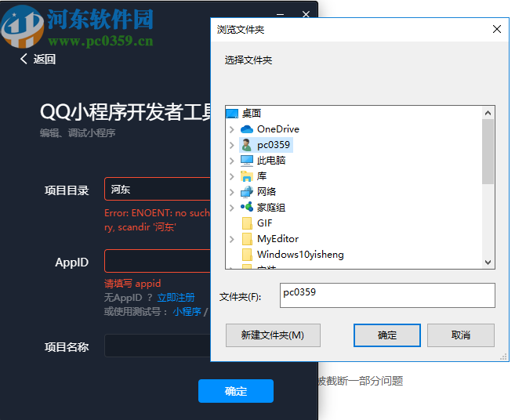Click the Windows10yisheng folder icon
526x420 pixels.
[x=247, y=255]
